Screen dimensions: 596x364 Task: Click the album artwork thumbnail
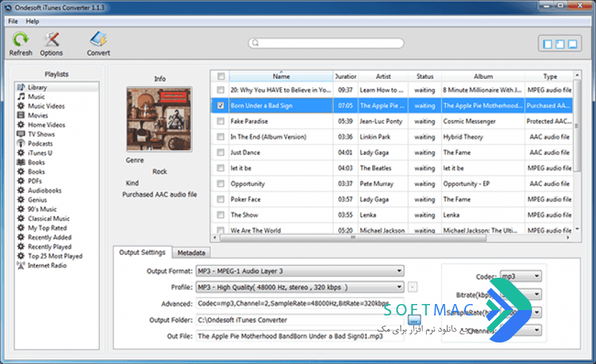coord(159,119)
